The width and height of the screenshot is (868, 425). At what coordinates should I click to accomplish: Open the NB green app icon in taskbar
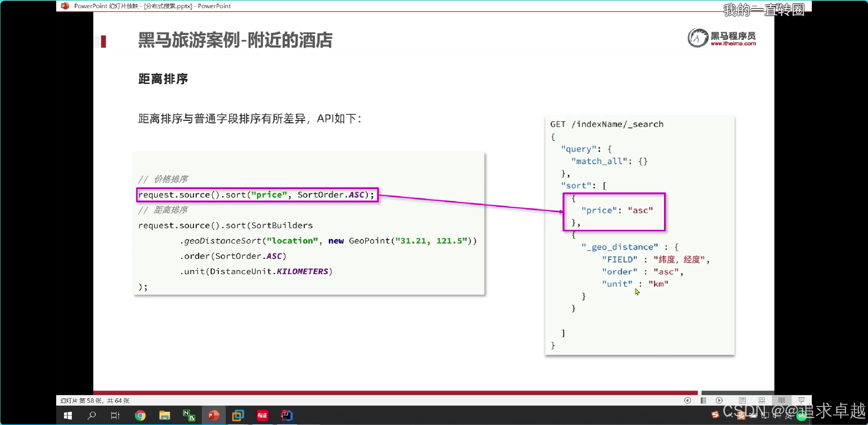point(189,415)
